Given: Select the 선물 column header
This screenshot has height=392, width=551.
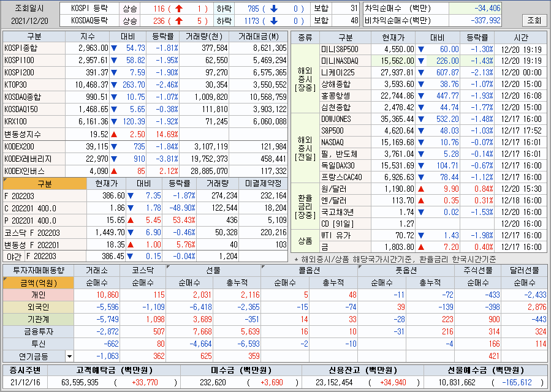Looking at the screenshot, I should [x=213, y=271].
